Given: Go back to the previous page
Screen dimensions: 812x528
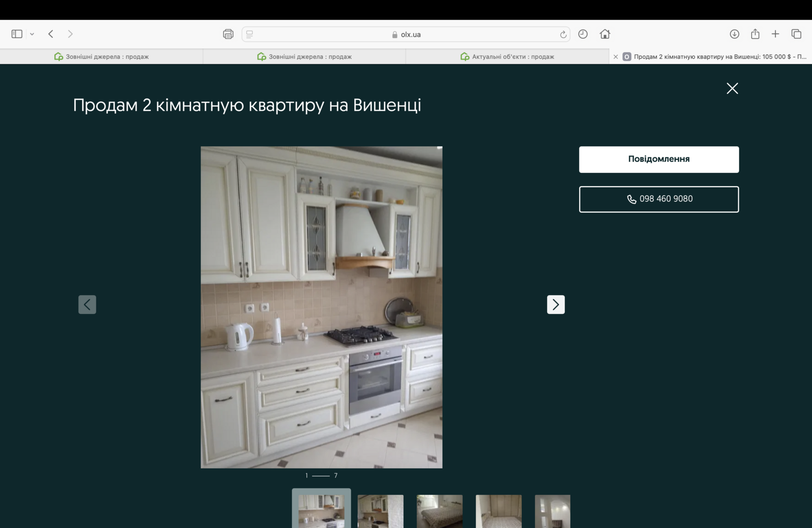Looking at the screenshot, I should coord(51,34).
